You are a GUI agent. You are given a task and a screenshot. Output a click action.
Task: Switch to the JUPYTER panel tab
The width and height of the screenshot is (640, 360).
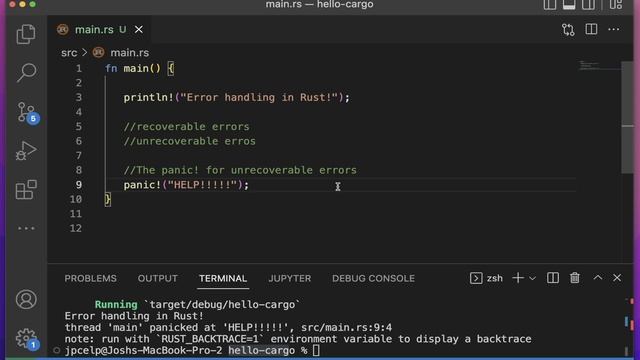pos(289,278)
